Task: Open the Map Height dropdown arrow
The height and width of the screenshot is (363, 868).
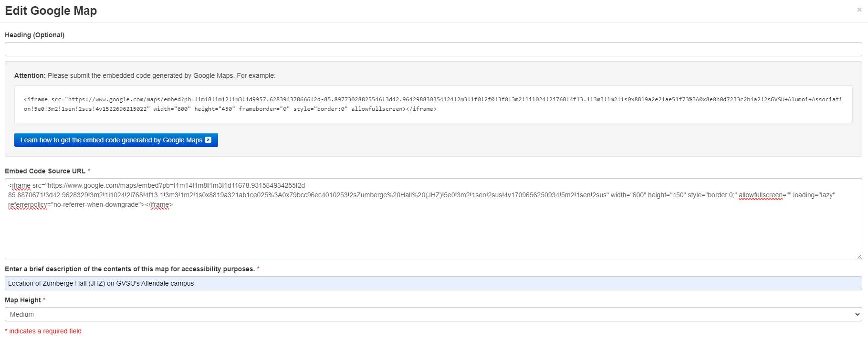Action: pyautogui.click(x=857, y=314)
